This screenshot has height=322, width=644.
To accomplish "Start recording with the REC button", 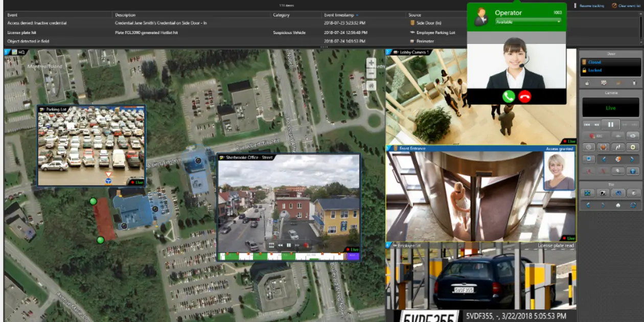I will click(x=596, y=136).
